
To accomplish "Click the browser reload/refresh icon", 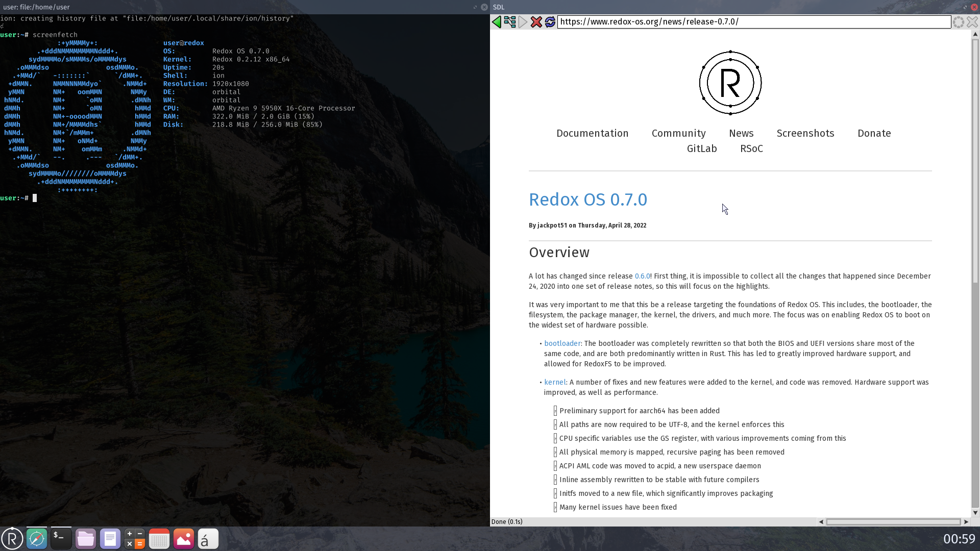I will click(x=550, y=21).
